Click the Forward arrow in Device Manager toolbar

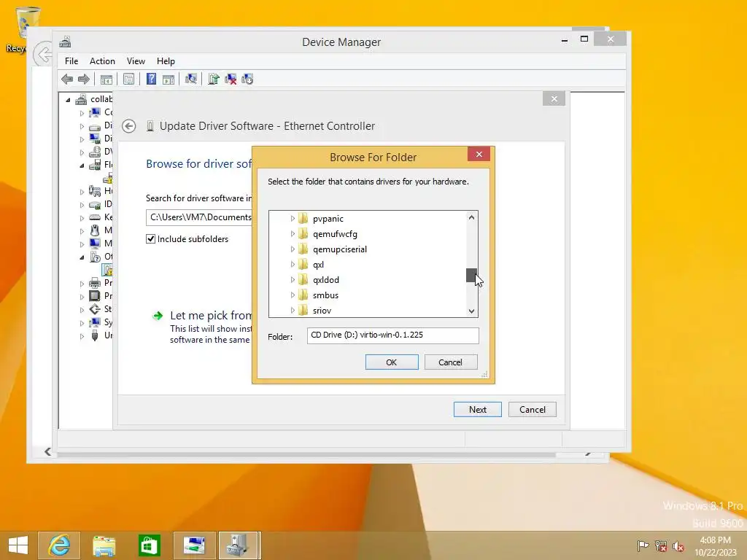coord(84,79)
